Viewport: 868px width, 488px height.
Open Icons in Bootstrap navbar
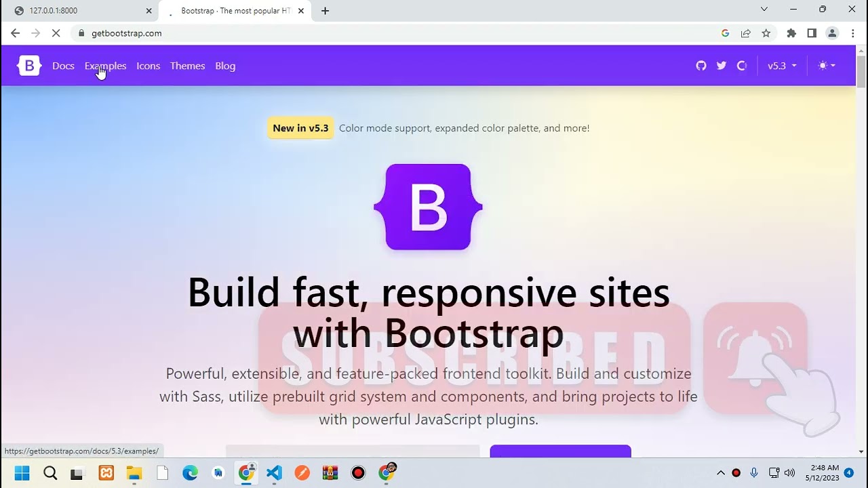pyautogui.click(x=148, y=66)
